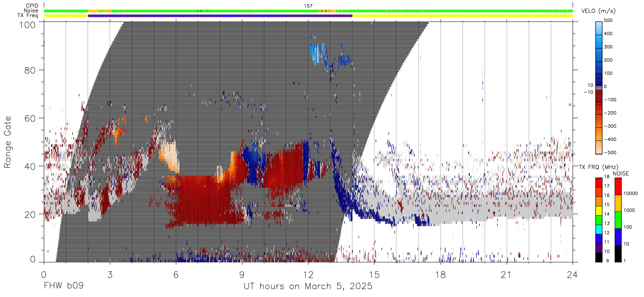Click the purple segment of TX Freq strip

[x=220, y=16]
